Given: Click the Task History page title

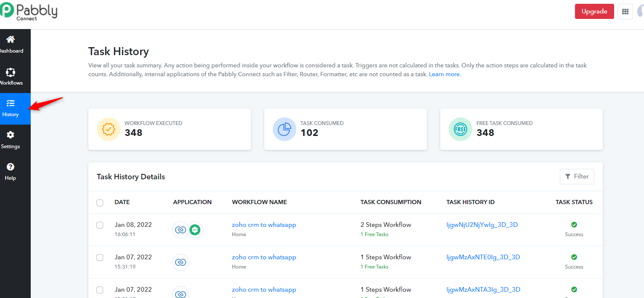Looking at the screenshot, I should (119, 52).
